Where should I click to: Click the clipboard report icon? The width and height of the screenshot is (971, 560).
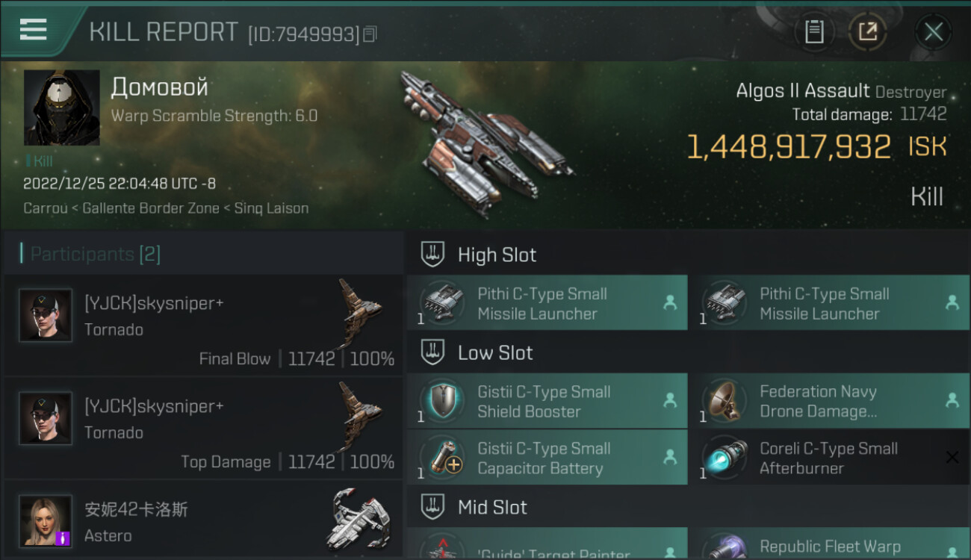pyautogui.click(x=814, y=32)
